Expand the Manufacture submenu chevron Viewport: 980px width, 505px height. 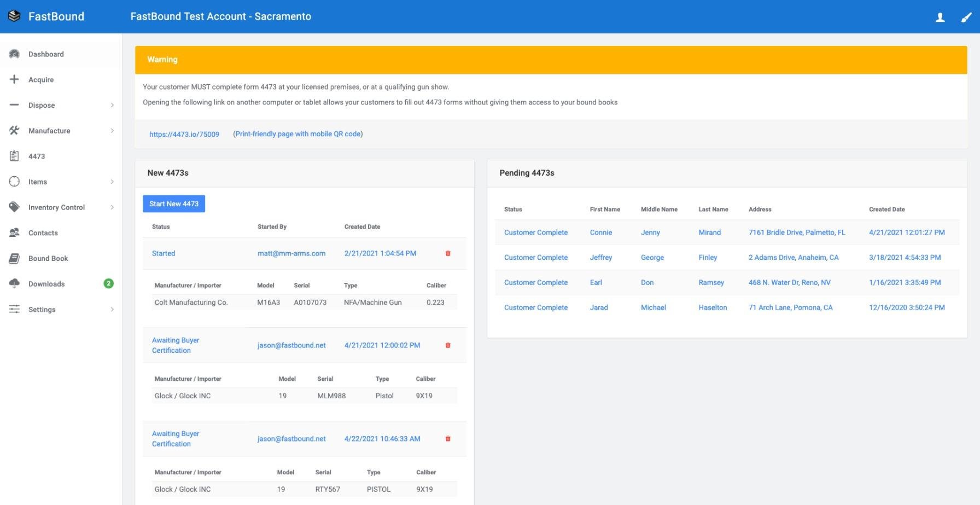pos(112,131)
